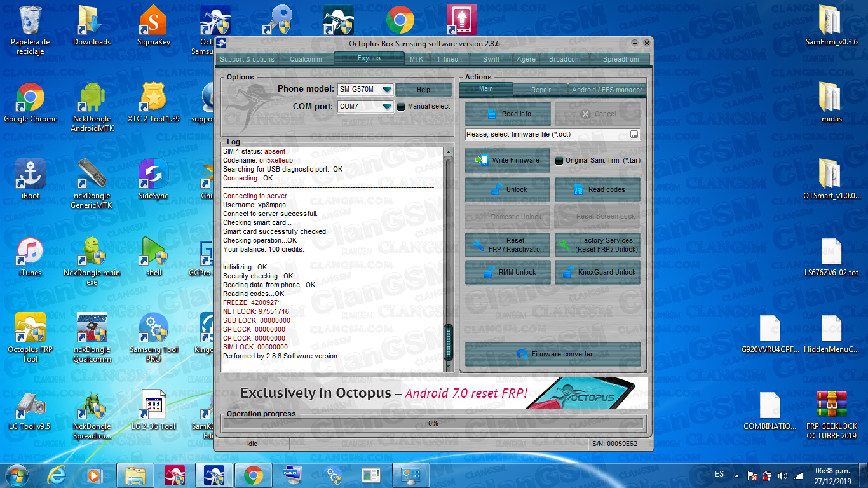Open the G920VVRU4CPF... file on desktop
Screen dimensions: 868x488
[770, 334]
